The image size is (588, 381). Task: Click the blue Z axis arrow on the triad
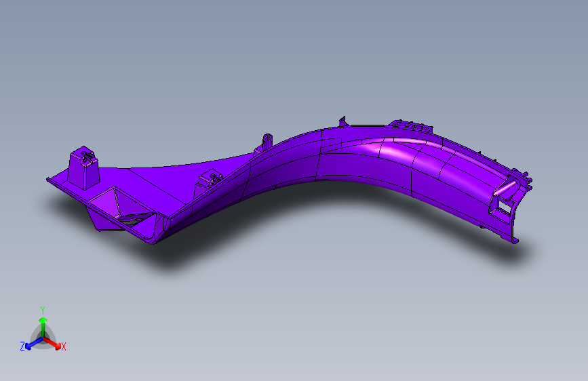point(34,344)
